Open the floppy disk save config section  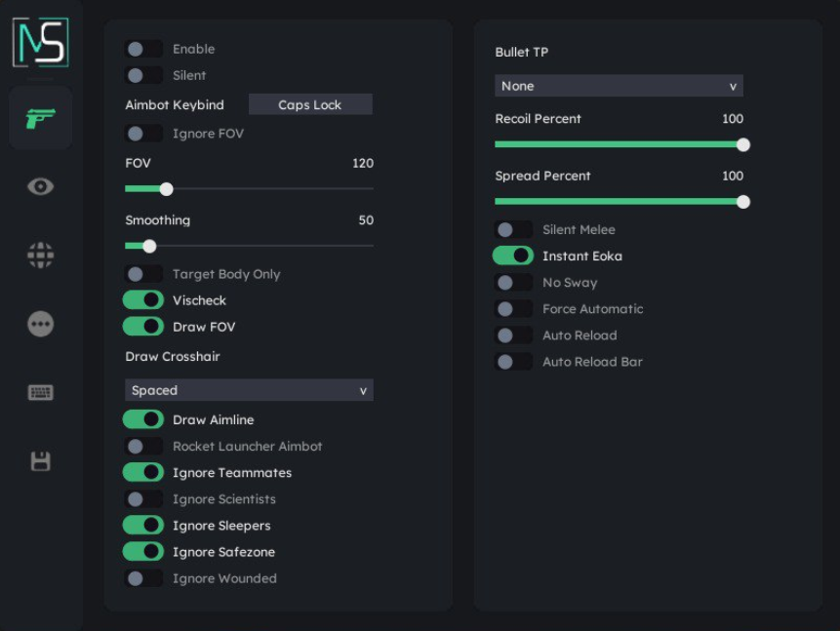click(x=40, y=461)
